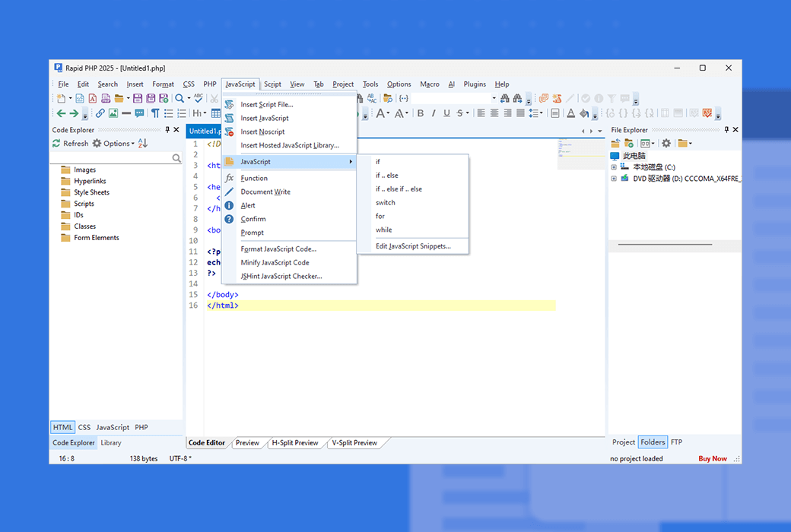Screen dimensions: 791x532
Task: Click the justify alignment icon
Action: (x=520, y=113)
